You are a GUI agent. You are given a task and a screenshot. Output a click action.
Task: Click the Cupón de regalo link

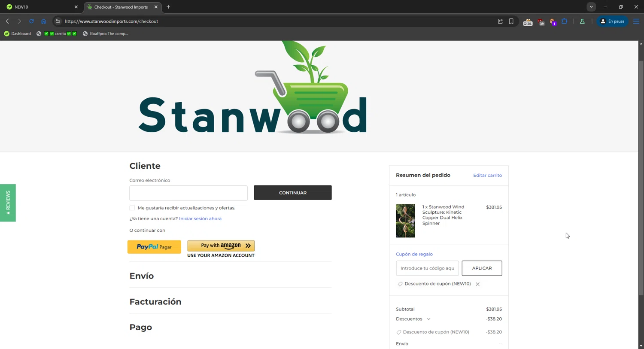(414, 254)
